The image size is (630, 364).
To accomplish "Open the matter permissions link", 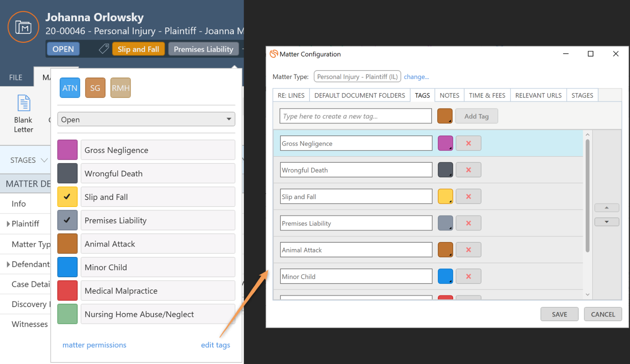I will tap(94, 345).
